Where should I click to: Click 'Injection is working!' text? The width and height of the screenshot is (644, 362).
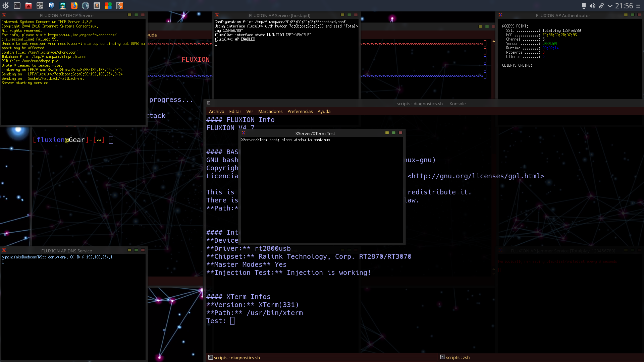click(329, 273)
